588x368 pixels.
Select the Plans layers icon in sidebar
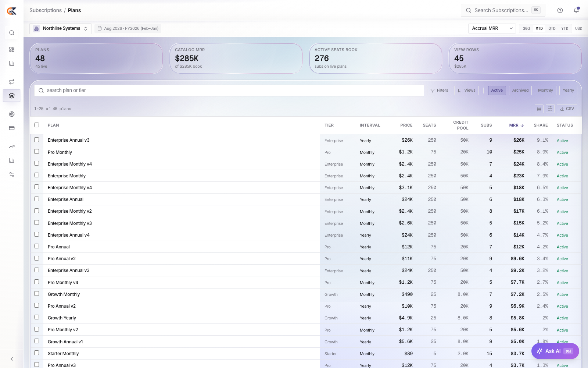[x=12, y=96]
